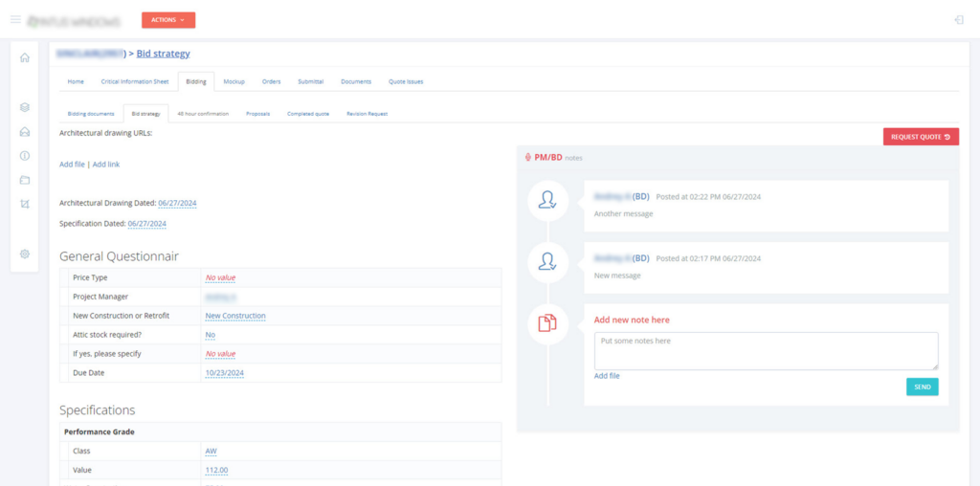Image resolution: width=980 pixels, height=486 pixels.
Task: Click the open envelope inbox sidebar icon
Action: [x=25, y=132]
